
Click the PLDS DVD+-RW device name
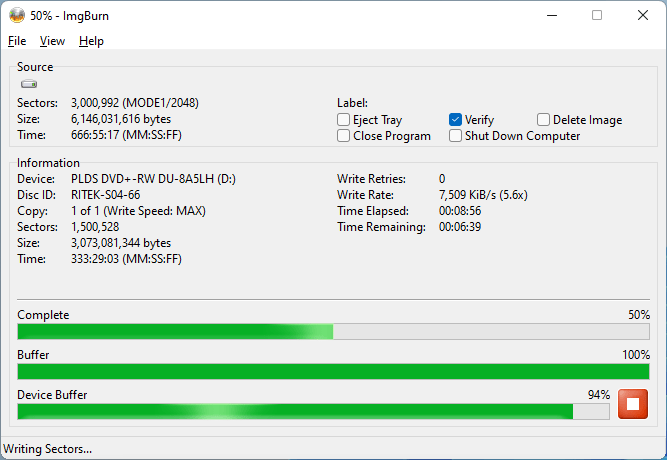[153, 179]
